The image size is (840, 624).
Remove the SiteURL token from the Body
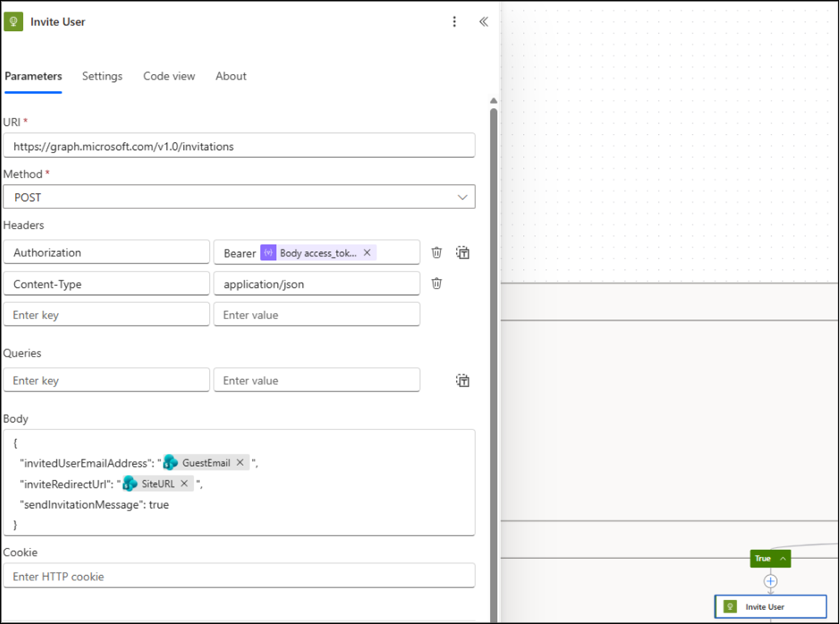(x=186, y=483)
